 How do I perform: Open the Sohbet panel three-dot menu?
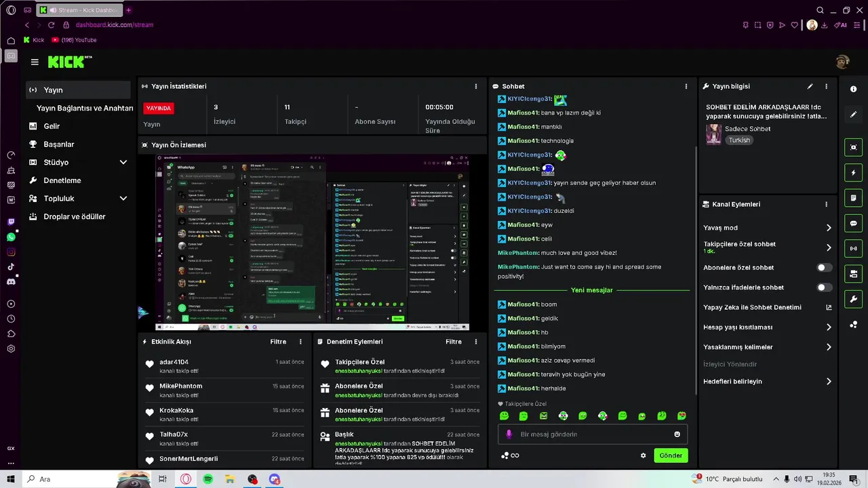[x=686, y=86]
